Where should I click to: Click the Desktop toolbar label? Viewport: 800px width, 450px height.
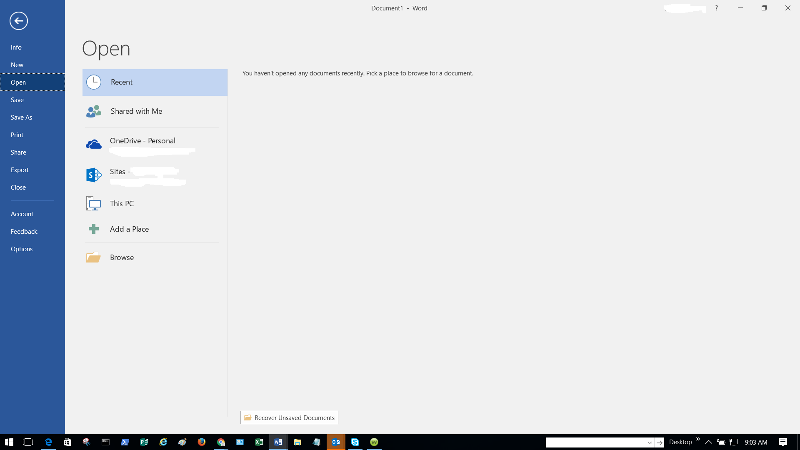[x=681, y=442]
